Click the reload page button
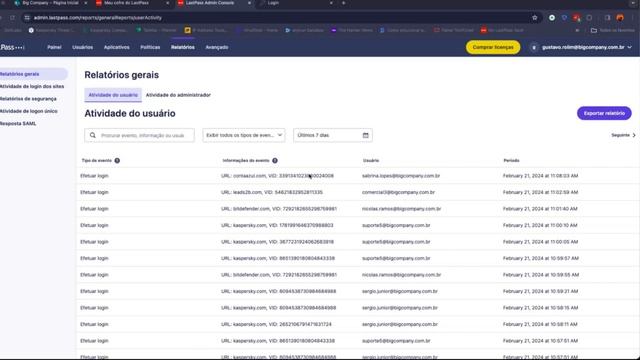The width and height of the screenshot is (640, 360). (x=12, y=18)
